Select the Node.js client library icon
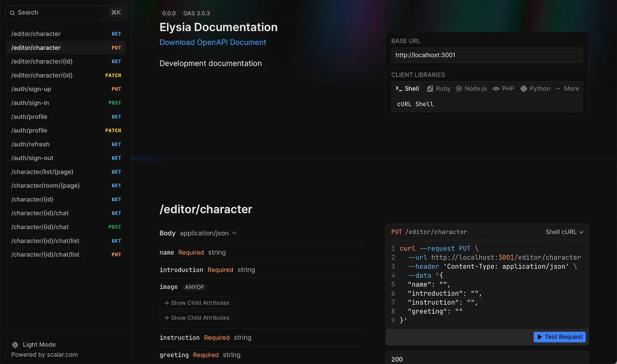This screenshot has width=617, height=364. click(459, 88)
